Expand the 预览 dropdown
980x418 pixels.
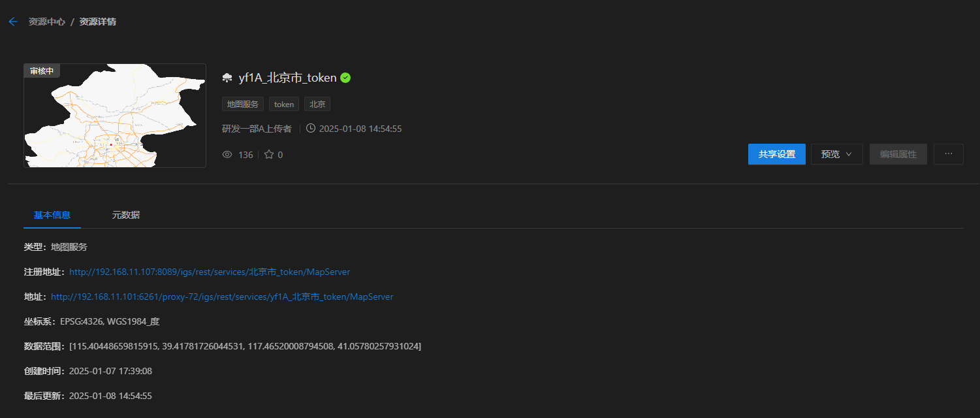point(837,154)
